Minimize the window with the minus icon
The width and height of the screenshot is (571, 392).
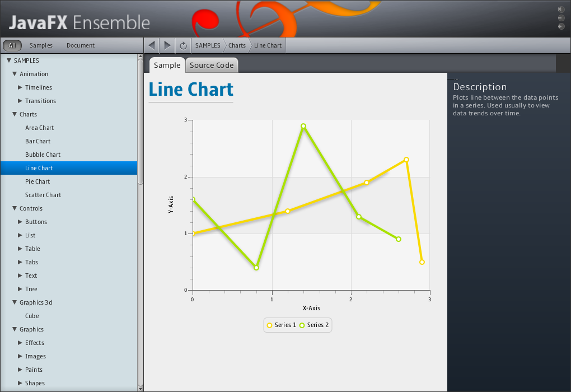561,18
